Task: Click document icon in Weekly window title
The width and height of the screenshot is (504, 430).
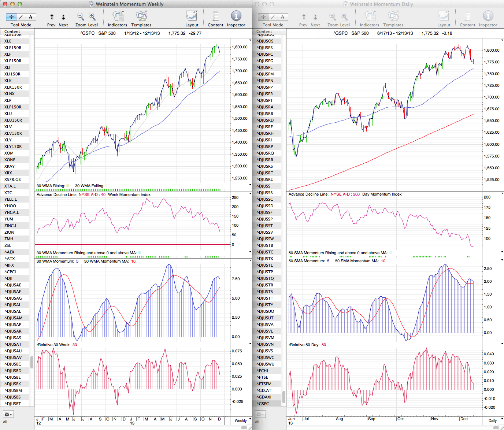Action: tap(92, 4)
